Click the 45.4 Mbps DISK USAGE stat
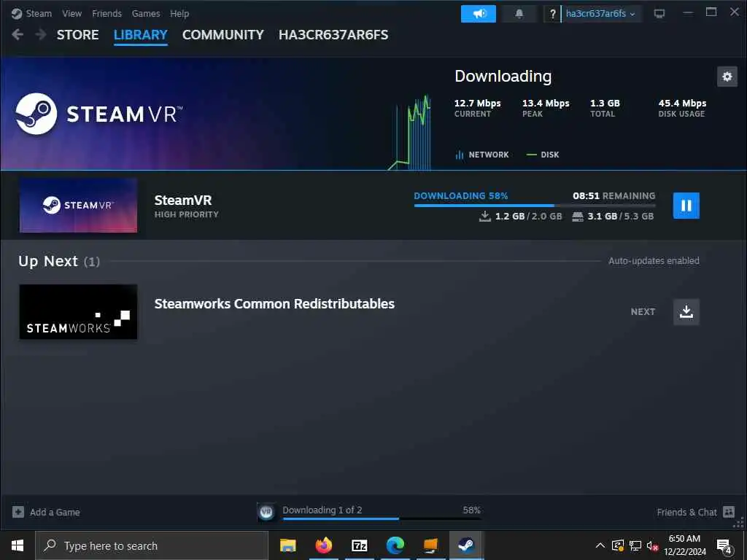This screenshot has height=560, width=747. pos(682,108)
